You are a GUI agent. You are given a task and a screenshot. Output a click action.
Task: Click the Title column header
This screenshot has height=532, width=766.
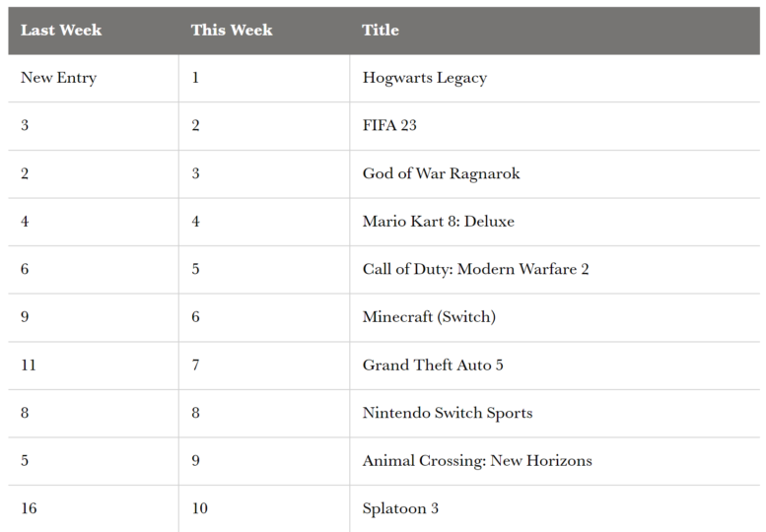(381, 31)
